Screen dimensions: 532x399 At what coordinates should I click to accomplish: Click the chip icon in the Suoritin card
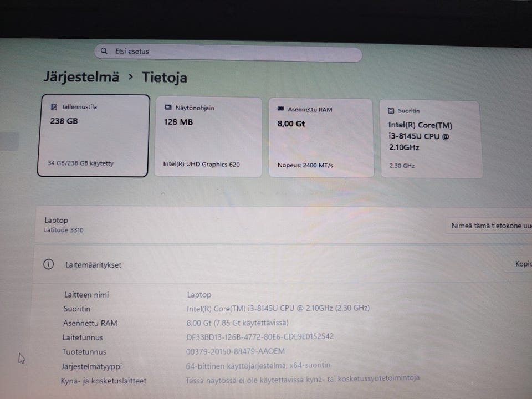click(391, 111)
